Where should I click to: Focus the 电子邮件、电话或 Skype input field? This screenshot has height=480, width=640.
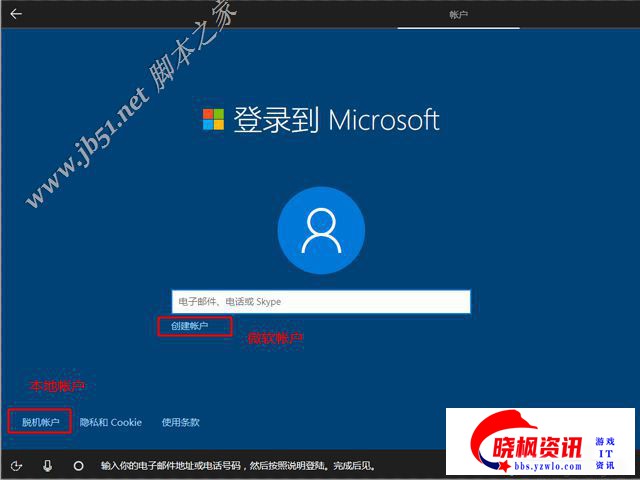[320, 301]
